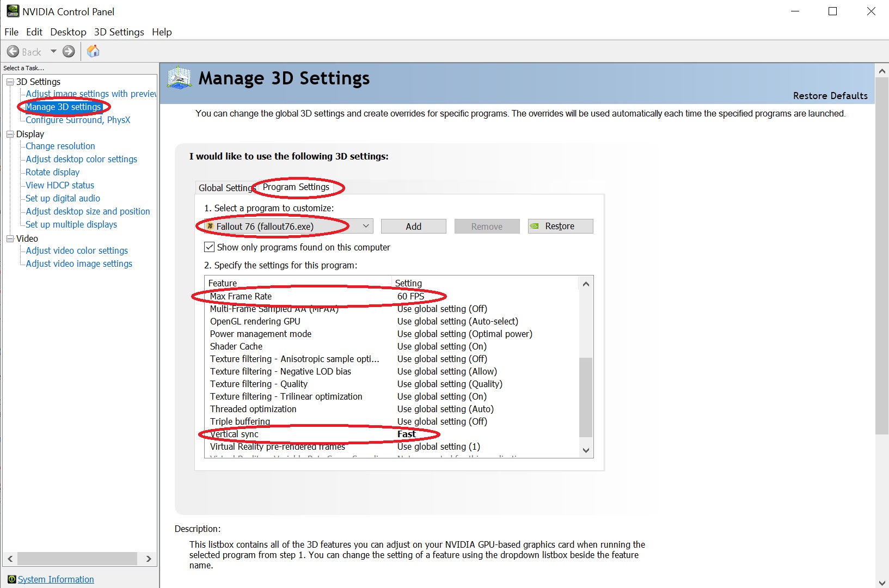889x588 pixels.
Task: Open Change resolution page
Action: (60, 146)
